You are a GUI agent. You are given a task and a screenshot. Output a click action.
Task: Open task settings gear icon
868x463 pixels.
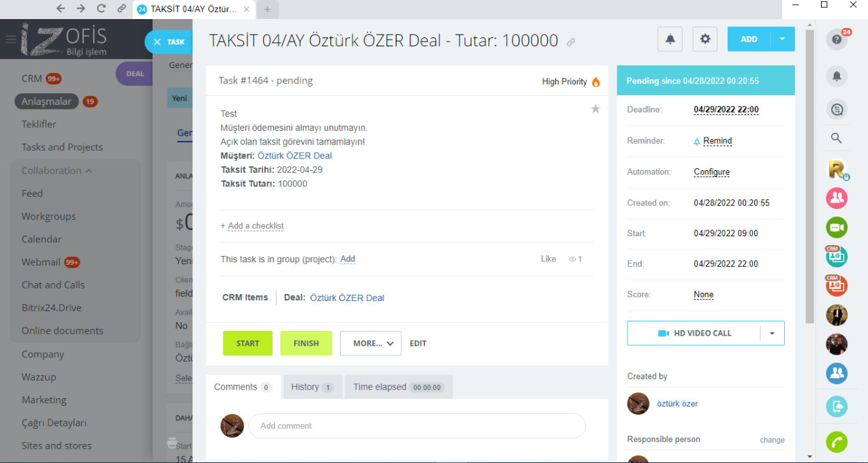coord(704,39)
